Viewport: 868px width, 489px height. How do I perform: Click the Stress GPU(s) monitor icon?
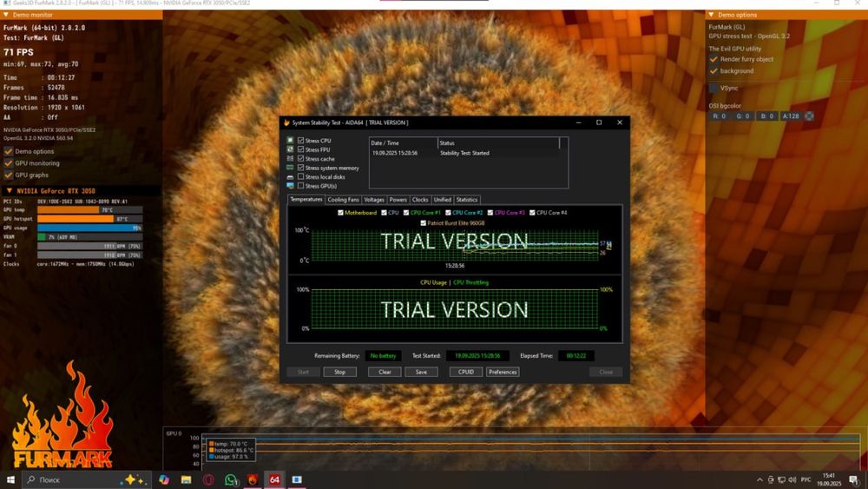click(290, 186)
